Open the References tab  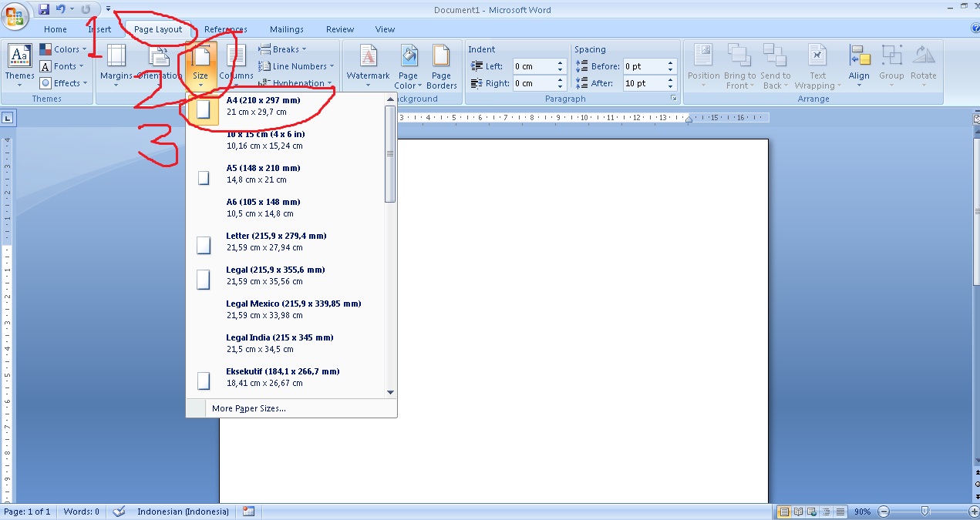click(226, 29)
